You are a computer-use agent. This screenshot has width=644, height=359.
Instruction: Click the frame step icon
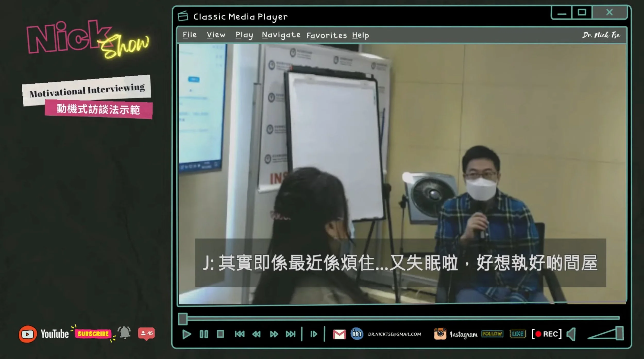click(x=313, y=334)
